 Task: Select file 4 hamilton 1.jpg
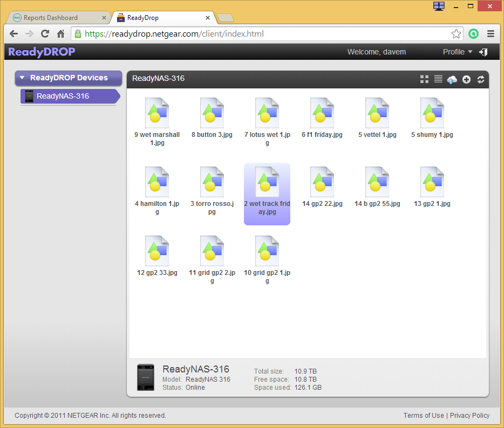click(157, 191)
